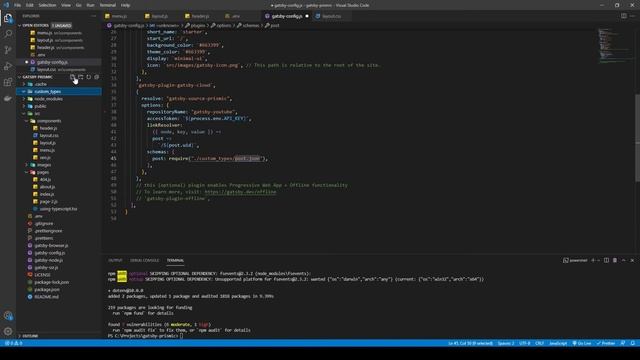Screen dimensions: 640x360
Task: Click the CRLF end-of-line indicator
Action: [x=540, y=343]
